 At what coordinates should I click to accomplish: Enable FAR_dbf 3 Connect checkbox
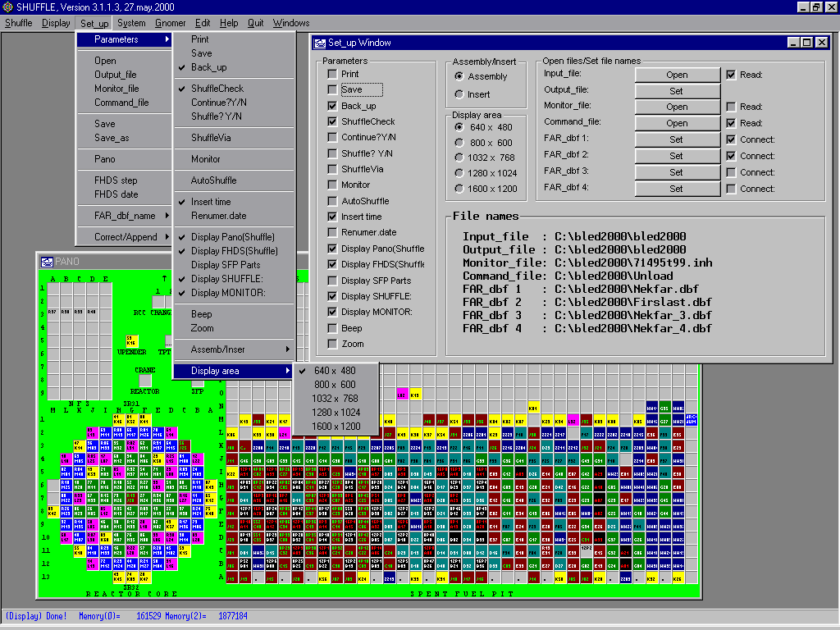click(x=731, y=172)
